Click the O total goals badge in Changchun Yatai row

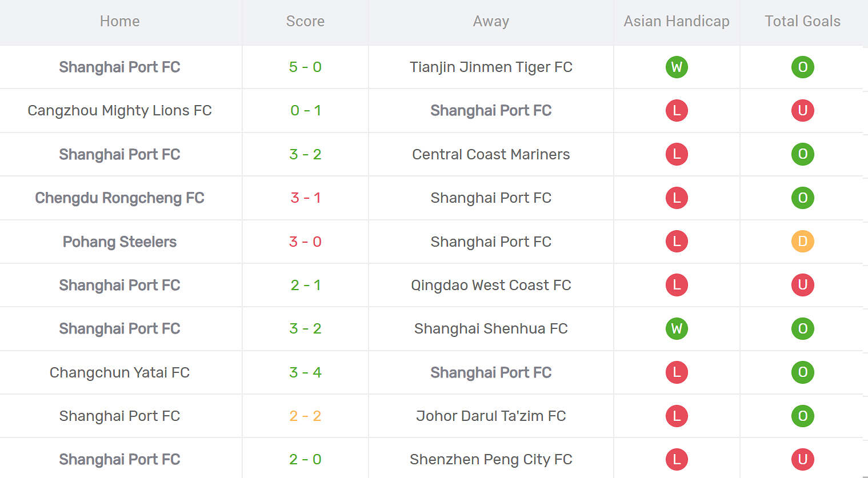[802, 372]
